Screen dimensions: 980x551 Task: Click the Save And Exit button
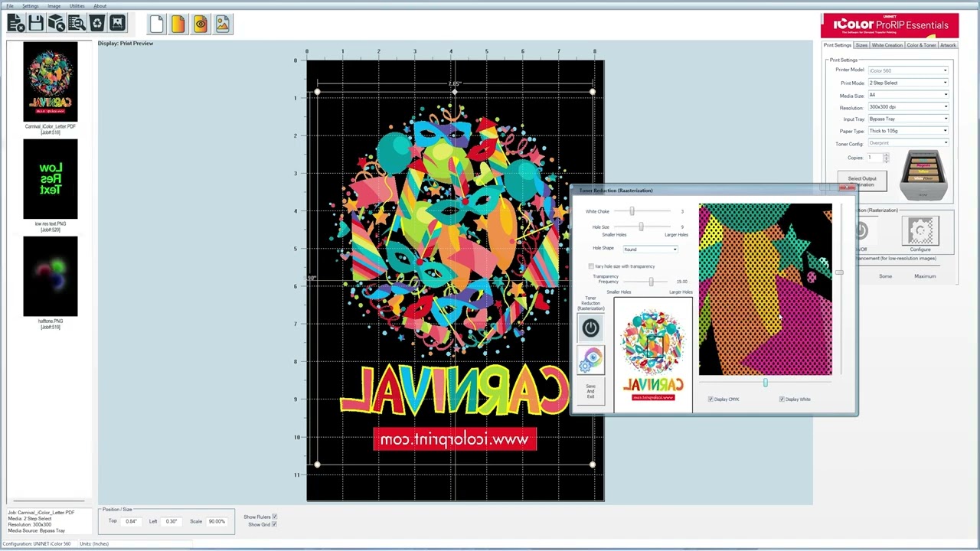point(590,391)
